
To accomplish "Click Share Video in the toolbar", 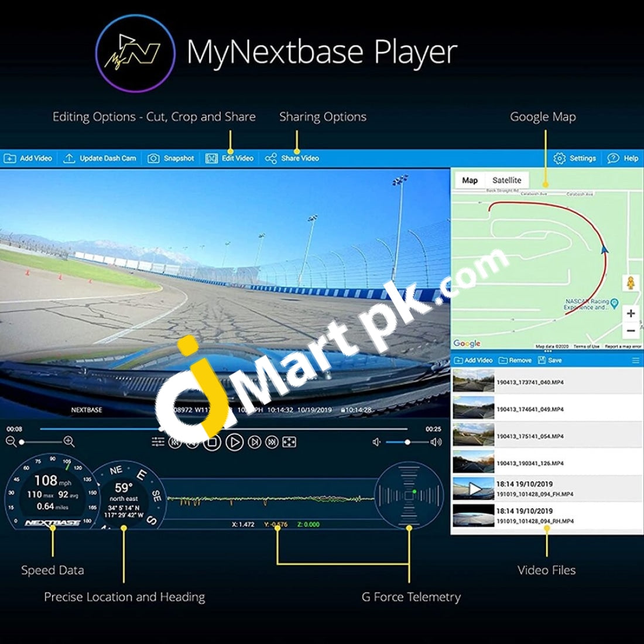I will point(292,158).
